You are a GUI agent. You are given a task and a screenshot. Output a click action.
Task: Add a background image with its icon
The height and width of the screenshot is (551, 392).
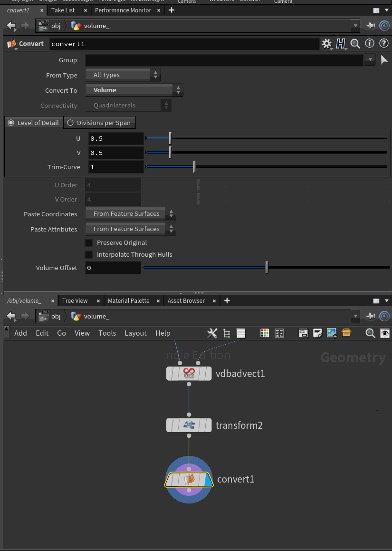point(332,333)
